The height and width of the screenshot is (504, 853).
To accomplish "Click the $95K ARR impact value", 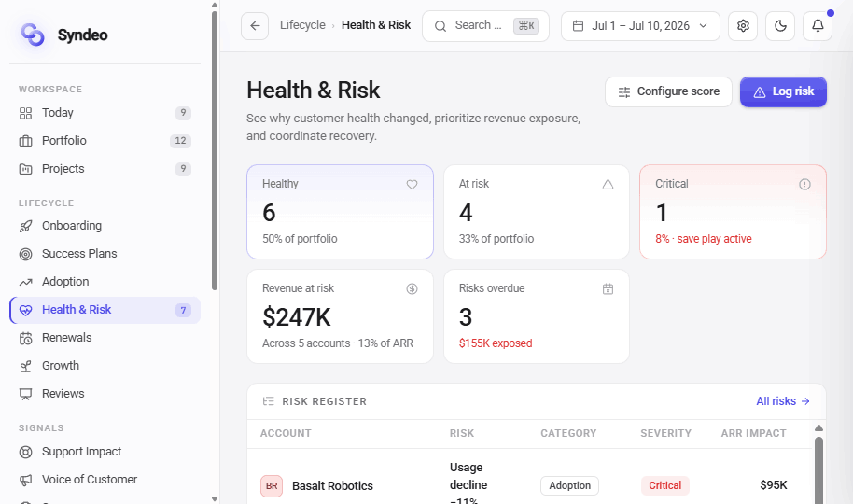I will click(773, 485).
